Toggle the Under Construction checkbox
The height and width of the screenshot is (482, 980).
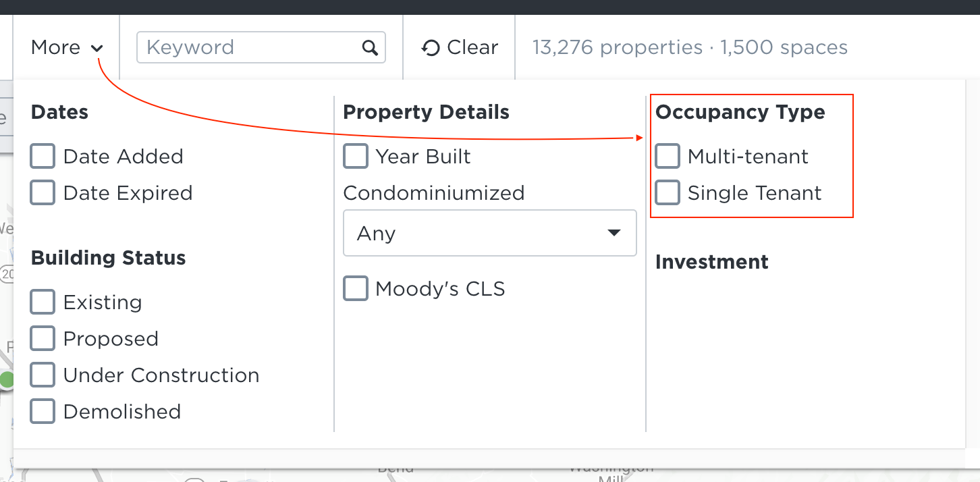[43, 375]
